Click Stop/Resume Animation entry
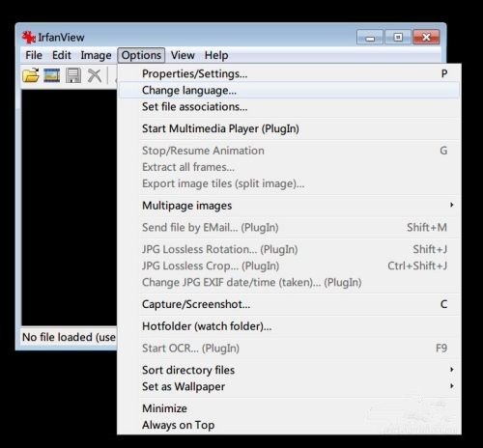 (289, 151)
